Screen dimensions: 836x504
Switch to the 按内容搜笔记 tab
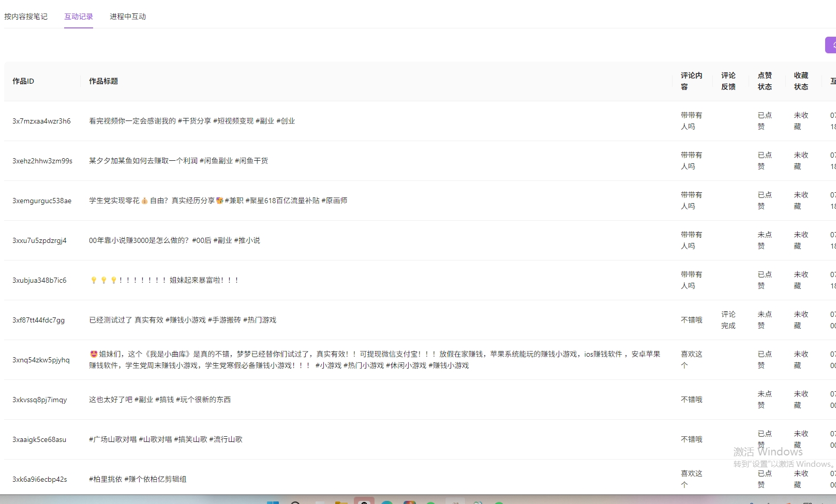click(x=26, y=17)
